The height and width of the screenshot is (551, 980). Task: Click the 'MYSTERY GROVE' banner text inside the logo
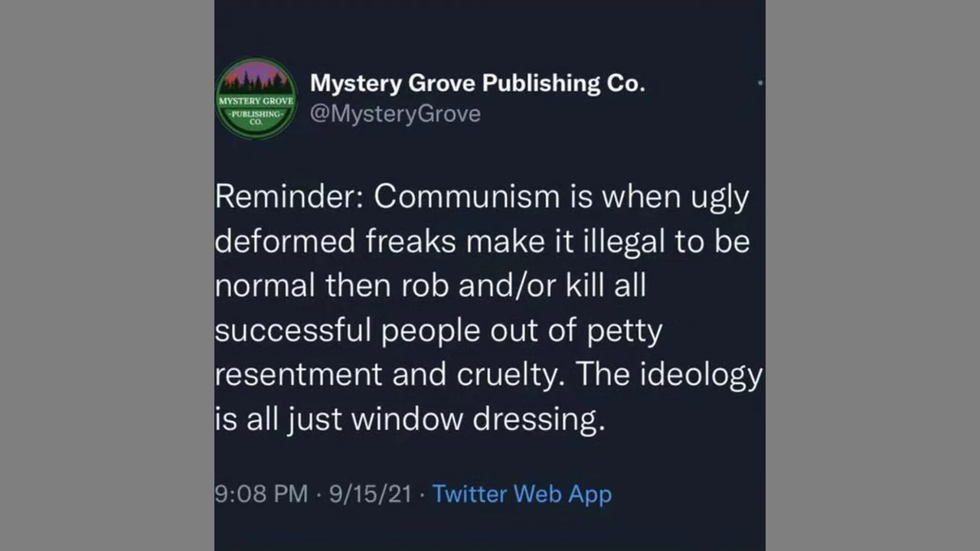[x=256, y=102]
